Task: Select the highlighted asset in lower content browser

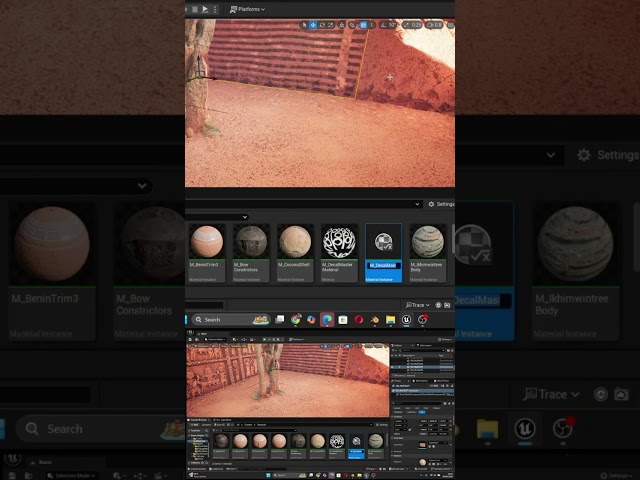Action: point(356,447)
